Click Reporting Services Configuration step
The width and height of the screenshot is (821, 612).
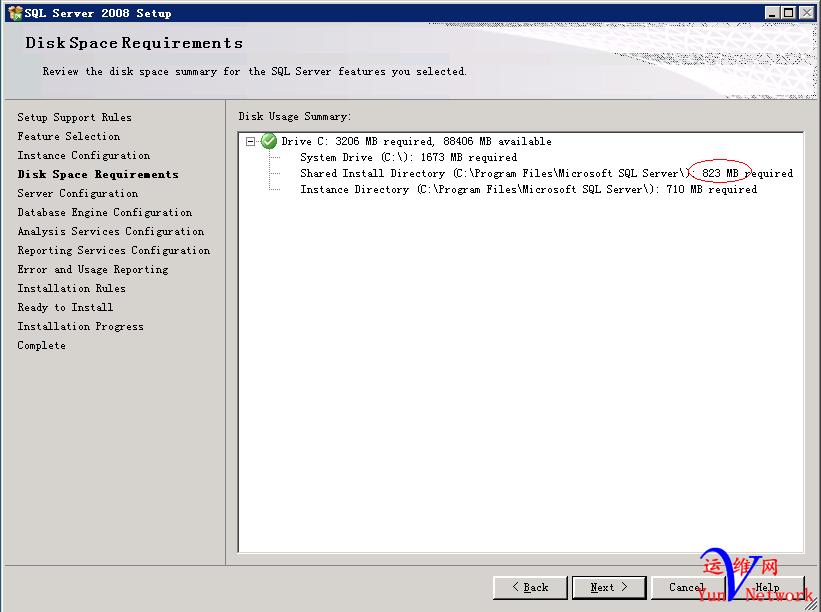114,250
